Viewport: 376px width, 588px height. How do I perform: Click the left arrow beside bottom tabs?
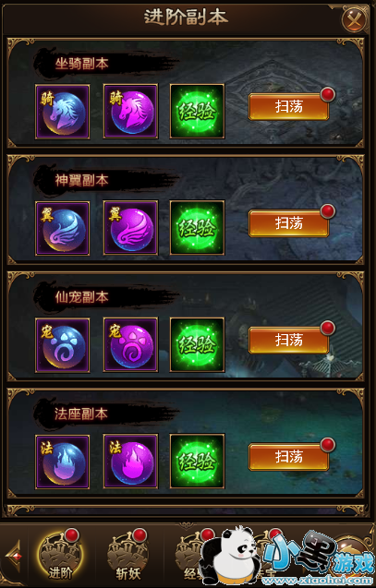click(13, 557)
